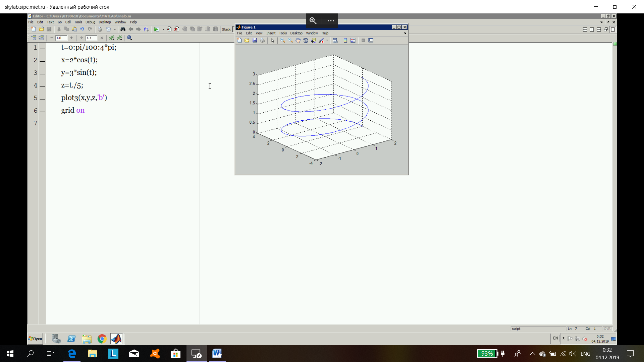The image size is (644, 362).
Task: Select the Pan hand tool in Figure 1
Action: coord(298,40)
